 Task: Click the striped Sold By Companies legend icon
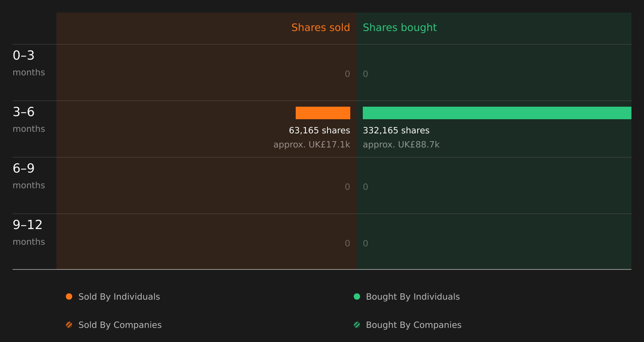tap(69, 325)
